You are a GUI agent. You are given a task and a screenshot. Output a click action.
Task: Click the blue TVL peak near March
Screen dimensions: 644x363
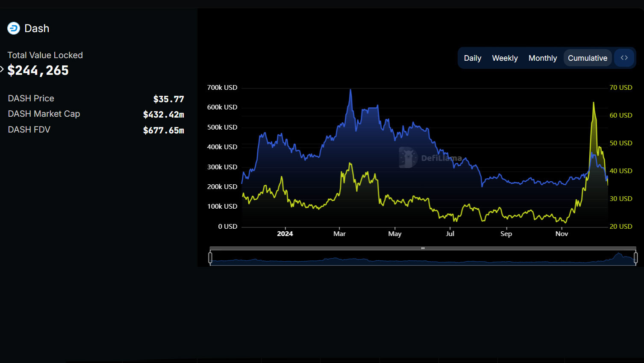tap(350, 90)
